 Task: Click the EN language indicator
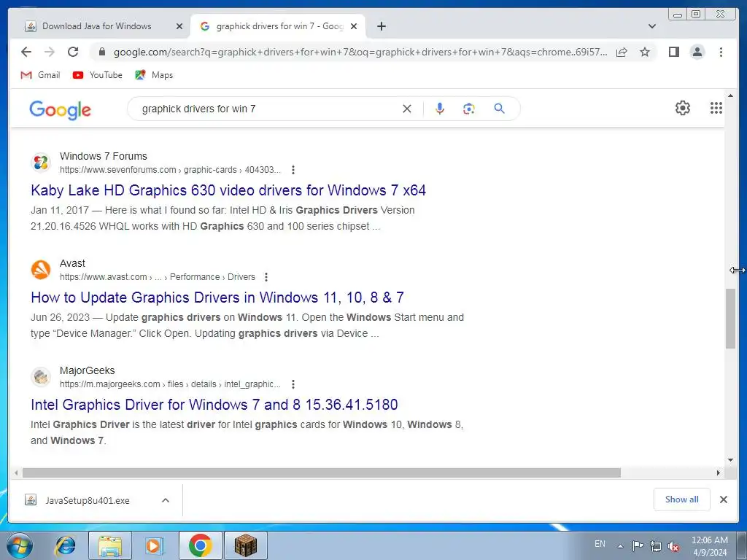[600, 543]
